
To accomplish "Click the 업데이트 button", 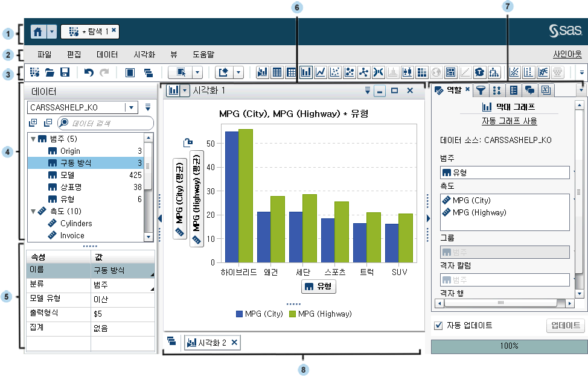I will (x=566, y=326).
